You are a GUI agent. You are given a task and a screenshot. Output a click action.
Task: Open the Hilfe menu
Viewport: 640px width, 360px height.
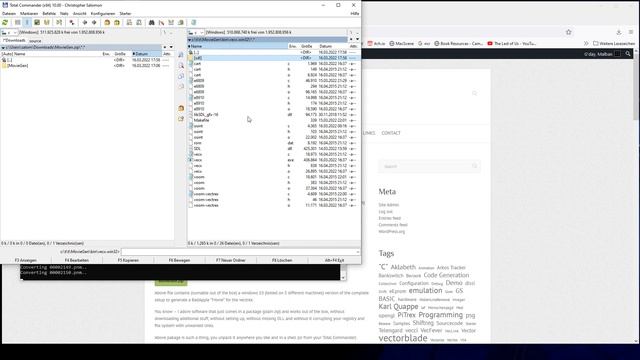click(x=355, y=13)
